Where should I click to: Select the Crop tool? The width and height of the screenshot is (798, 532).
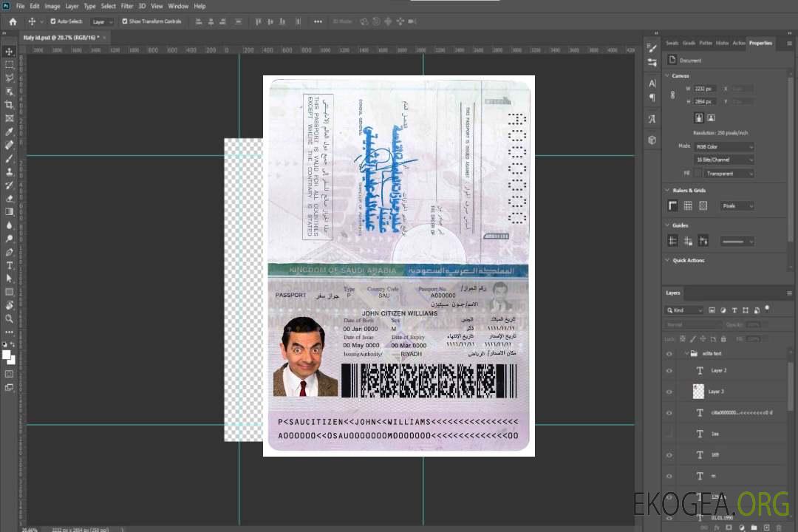[9, 105]
